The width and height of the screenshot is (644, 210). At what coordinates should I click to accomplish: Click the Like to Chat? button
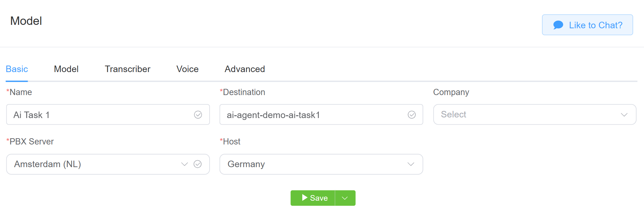tap(587, 25)
